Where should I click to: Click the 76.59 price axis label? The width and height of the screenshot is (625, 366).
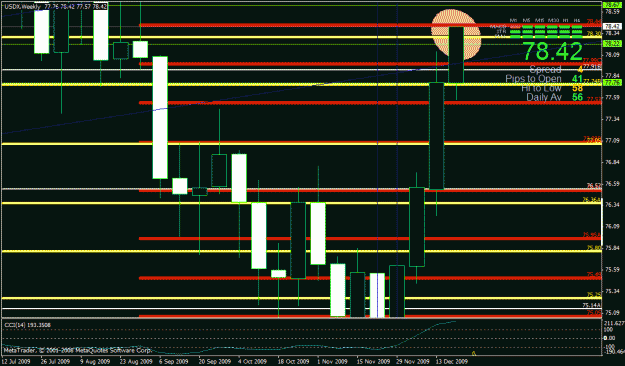(x=612, y=183)
